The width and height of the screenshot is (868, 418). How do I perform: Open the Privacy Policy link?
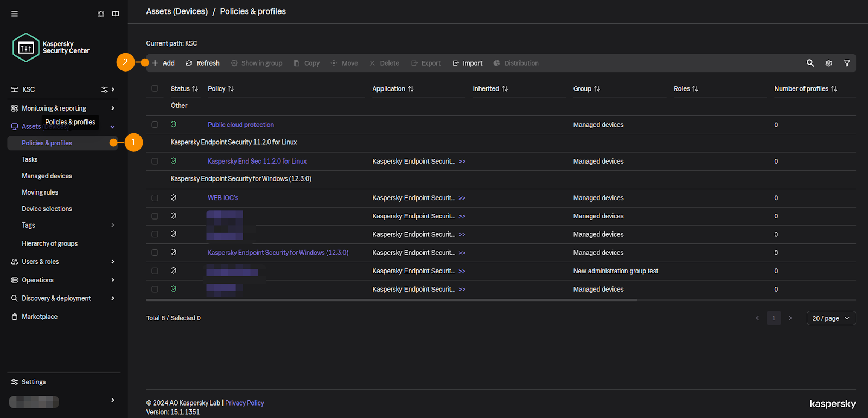point(244,403)
